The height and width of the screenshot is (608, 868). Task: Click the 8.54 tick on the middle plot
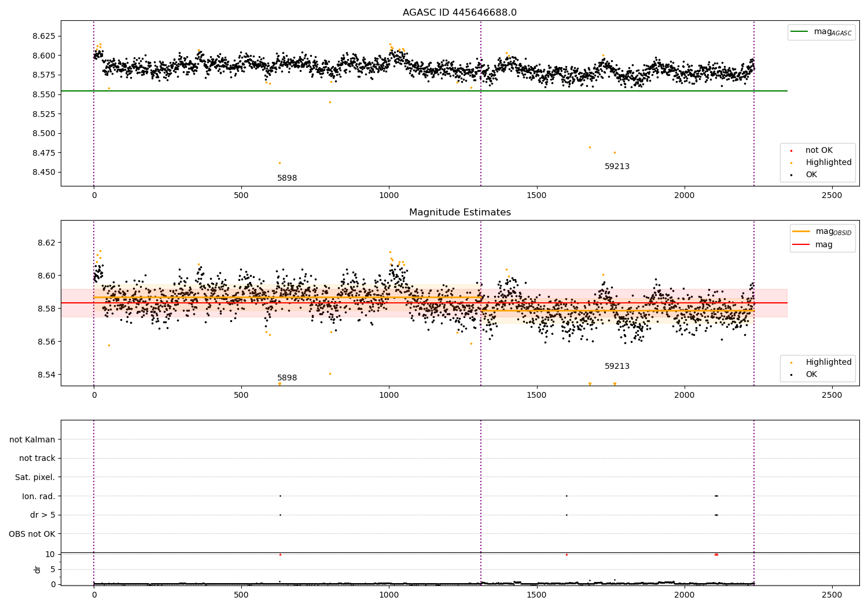point(46,375)
